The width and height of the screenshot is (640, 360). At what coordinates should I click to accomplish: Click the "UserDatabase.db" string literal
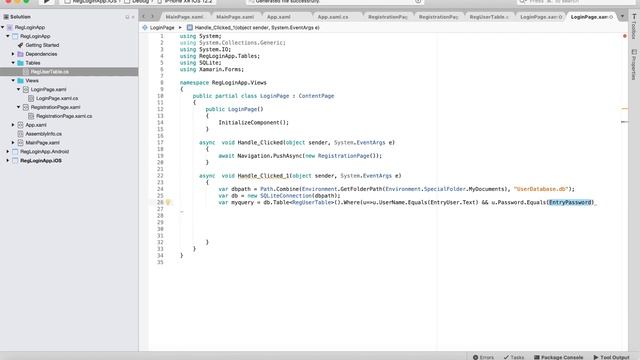(x=541, y=189)
